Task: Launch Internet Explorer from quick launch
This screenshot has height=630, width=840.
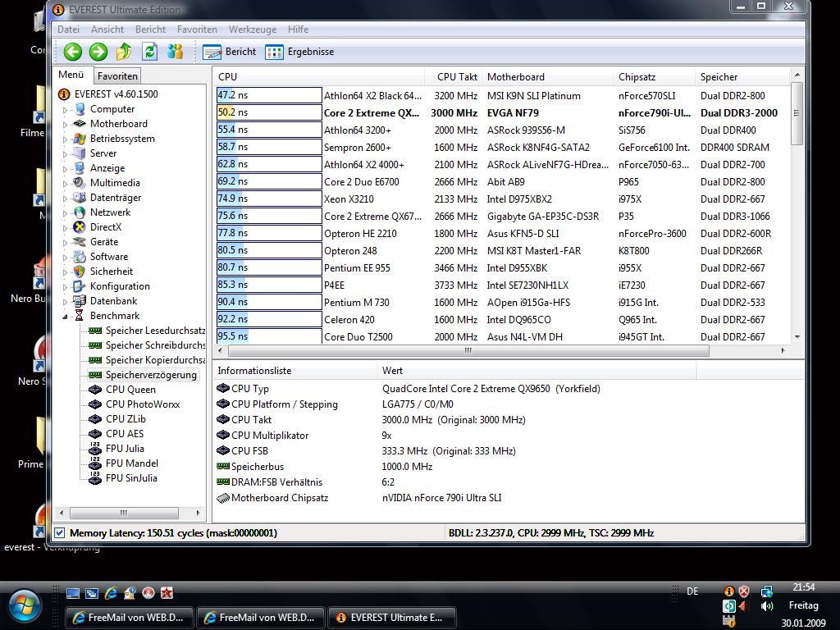Action: point(111,593)
